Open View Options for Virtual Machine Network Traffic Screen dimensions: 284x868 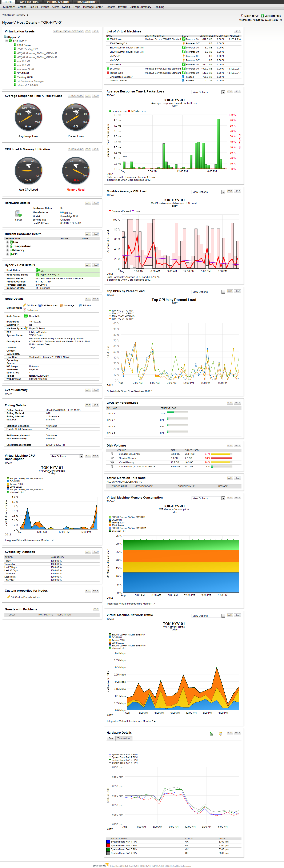click(208, 616)
